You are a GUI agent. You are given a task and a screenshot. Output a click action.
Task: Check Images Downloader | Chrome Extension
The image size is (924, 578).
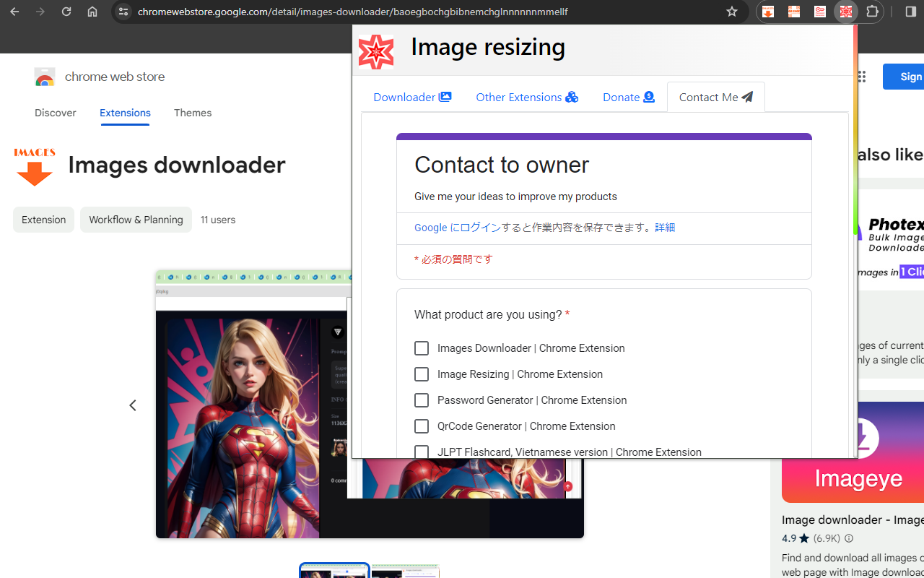(422, 348)
